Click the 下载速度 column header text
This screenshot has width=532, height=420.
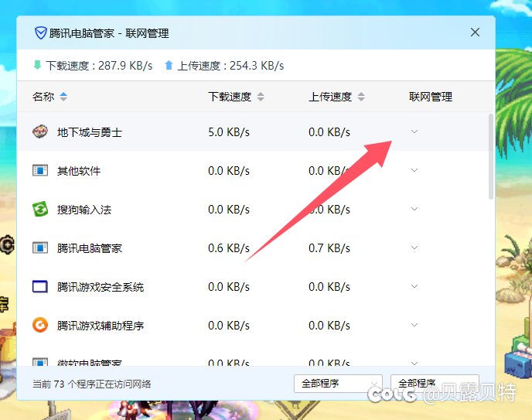[x=230, y=97]
